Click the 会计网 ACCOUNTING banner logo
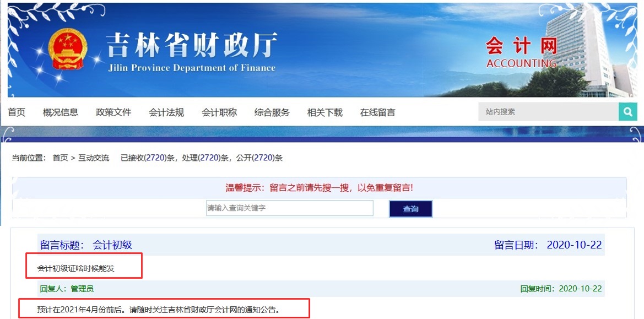Image resolution: width=644 pixels, height=319 pixels. click(521, 53)
